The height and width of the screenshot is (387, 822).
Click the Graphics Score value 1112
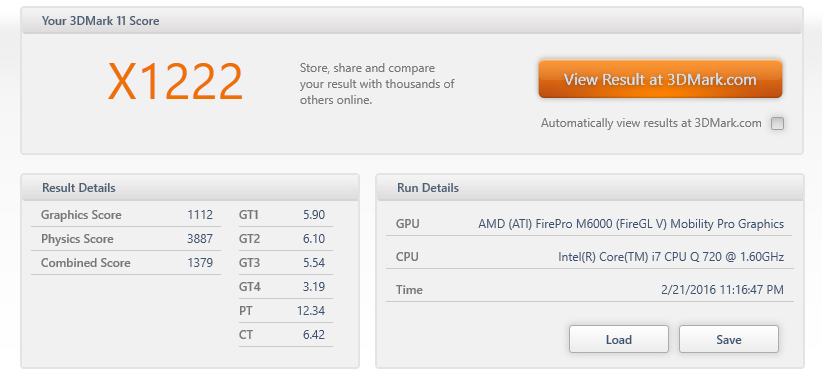[200, 215]
